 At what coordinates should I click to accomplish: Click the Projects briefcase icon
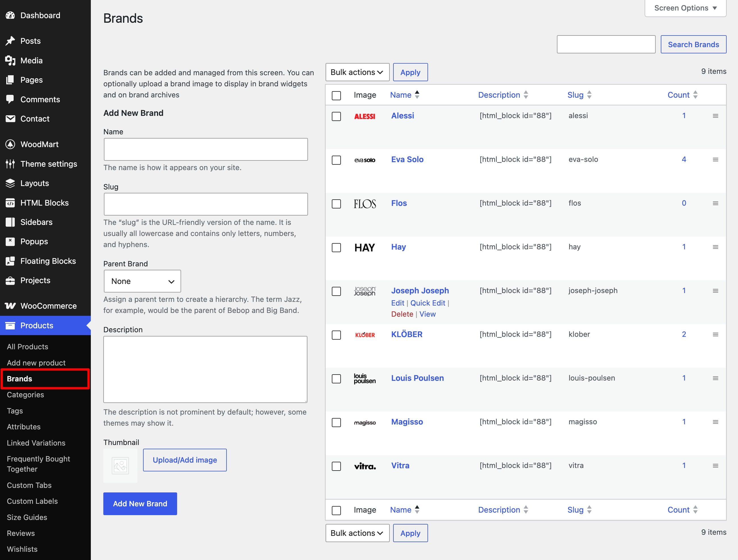(x=10, y=281)
